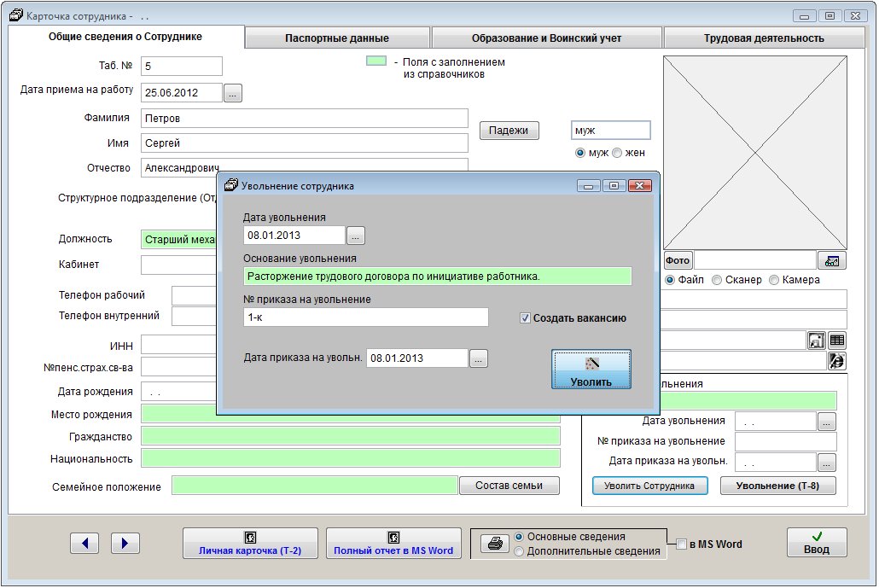Viewport: 879px width, 588px height.
Task: Toggle the Создать вакансию checkbox
Action: click(526, 318)
